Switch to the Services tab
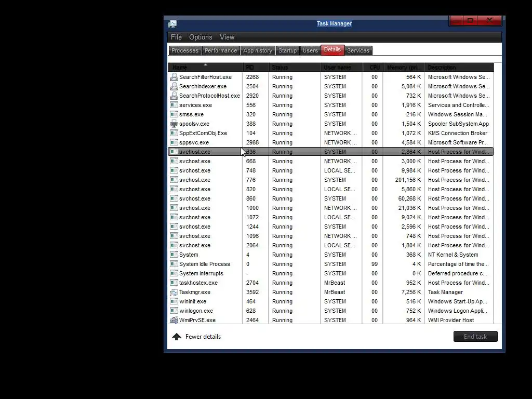The height and width of the screenshot is (399, 532). point(358,50)
